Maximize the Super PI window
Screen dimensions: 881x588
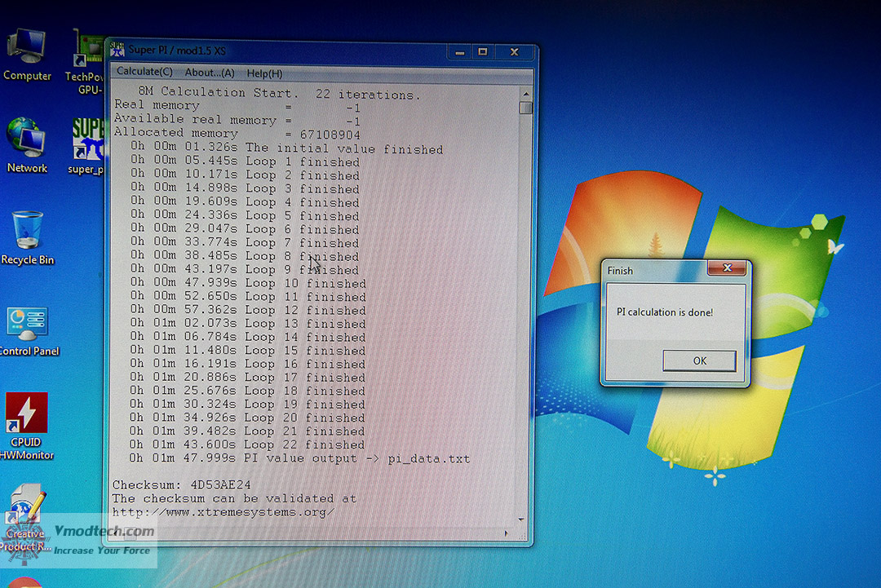click(x=483, y=52)
